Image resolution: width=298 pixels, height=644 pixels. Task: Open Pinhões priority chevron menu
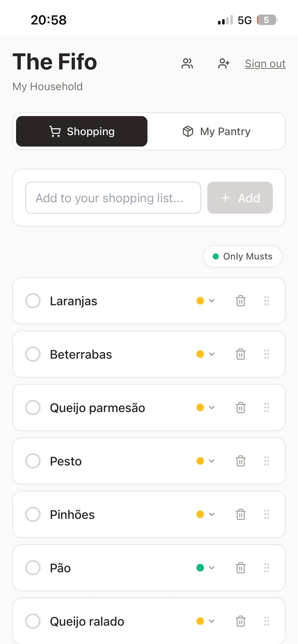click(206, 515)
